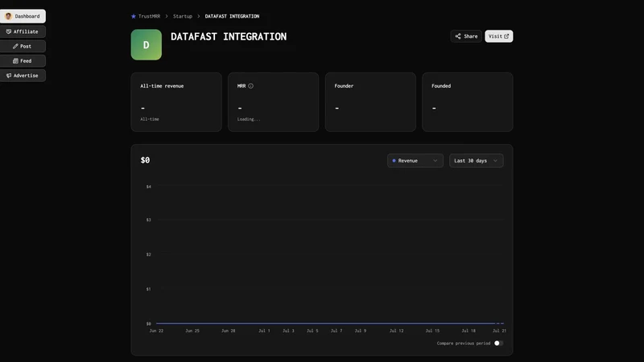
Task: Open the Dashboard sidebar item
Action: pyautogui.click(x=23, y=16)
